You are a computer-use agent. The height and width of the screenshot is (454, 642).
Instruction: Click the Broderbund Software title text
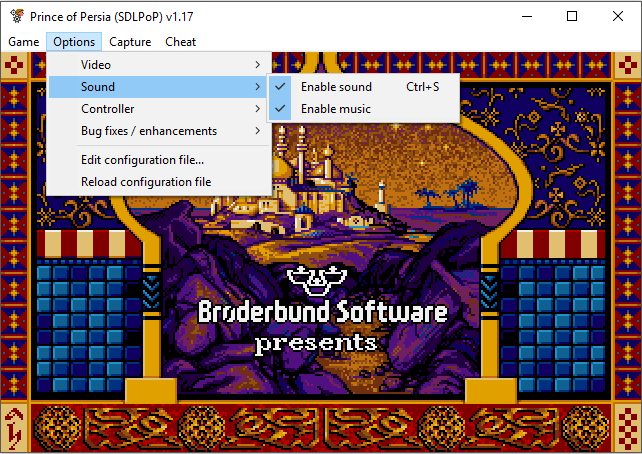click(x=323, y=312)
